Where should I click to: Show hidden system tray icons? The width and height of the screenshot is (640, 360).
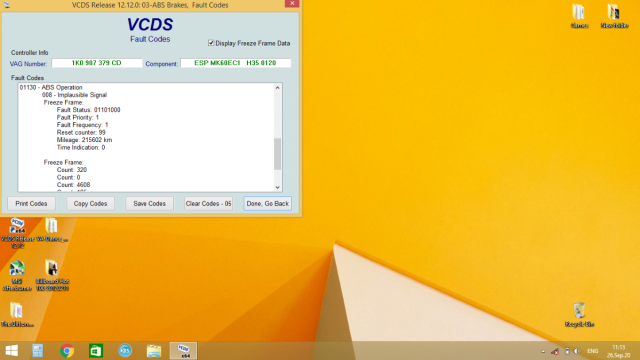pyautogui.click(x=543, y=351)
